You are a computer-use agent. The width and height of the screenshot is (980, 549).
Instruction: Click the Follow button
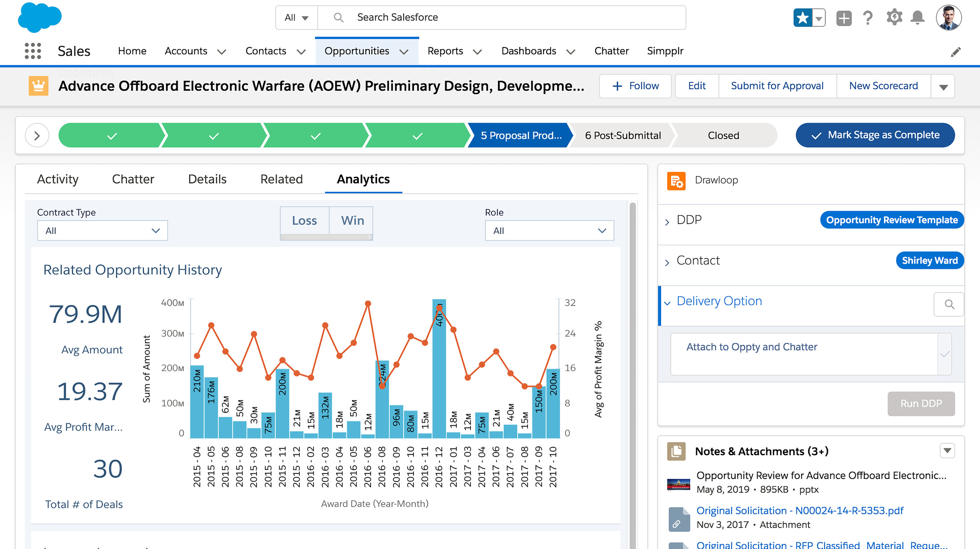635,86
